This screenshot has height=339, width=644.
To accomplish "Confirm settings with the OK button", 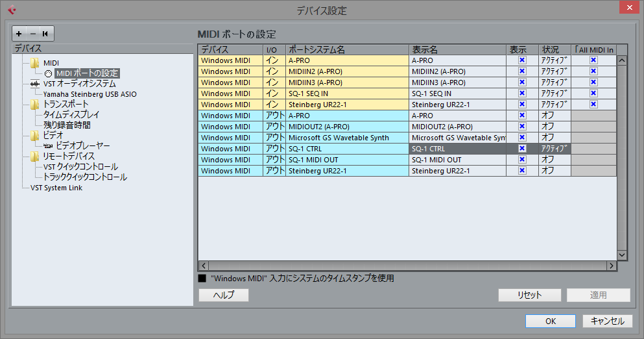I will (551, 321).
